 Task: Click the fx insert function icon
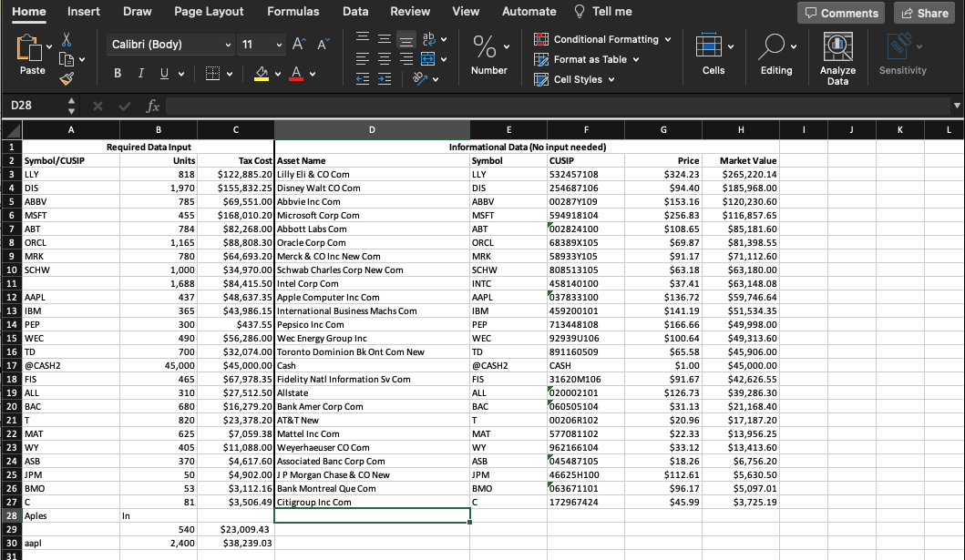click(152, 107)
